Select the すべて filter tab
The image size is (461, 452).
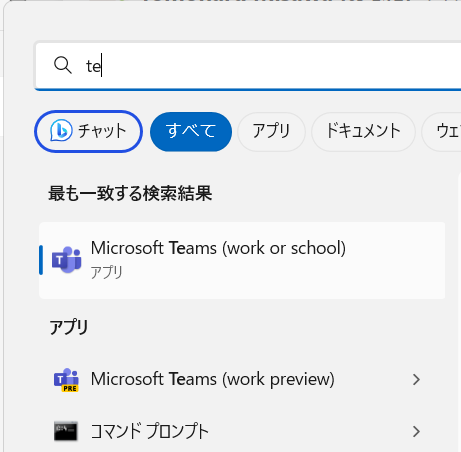[191, 131]
